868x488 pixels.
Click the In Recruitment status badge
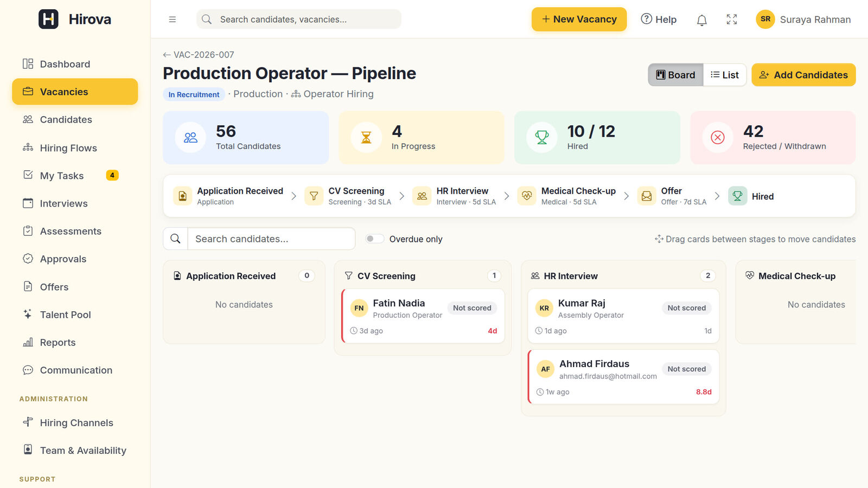click(194, 94)
